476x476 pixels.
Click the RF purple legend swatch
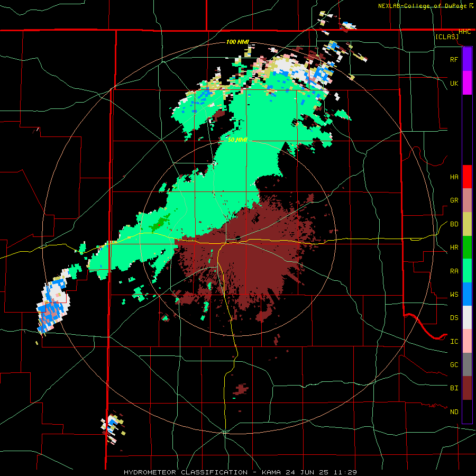click(467, 59)
